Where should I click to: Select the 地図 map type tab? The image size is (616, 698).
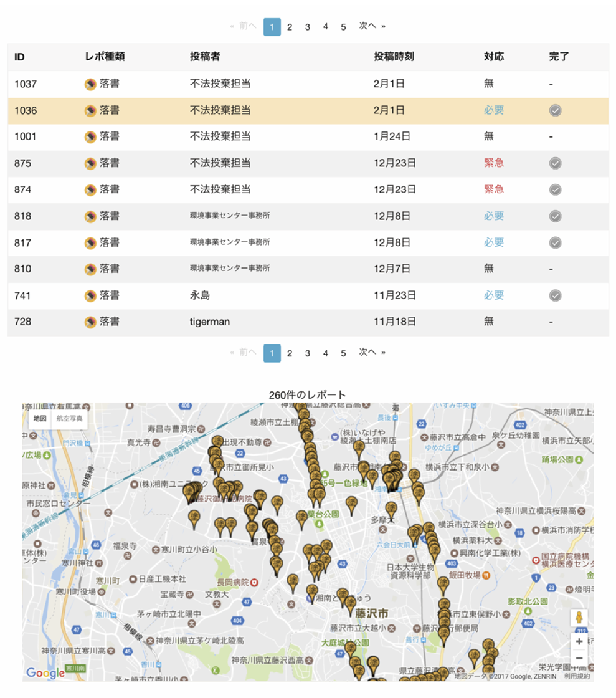[x=40, y=418]
